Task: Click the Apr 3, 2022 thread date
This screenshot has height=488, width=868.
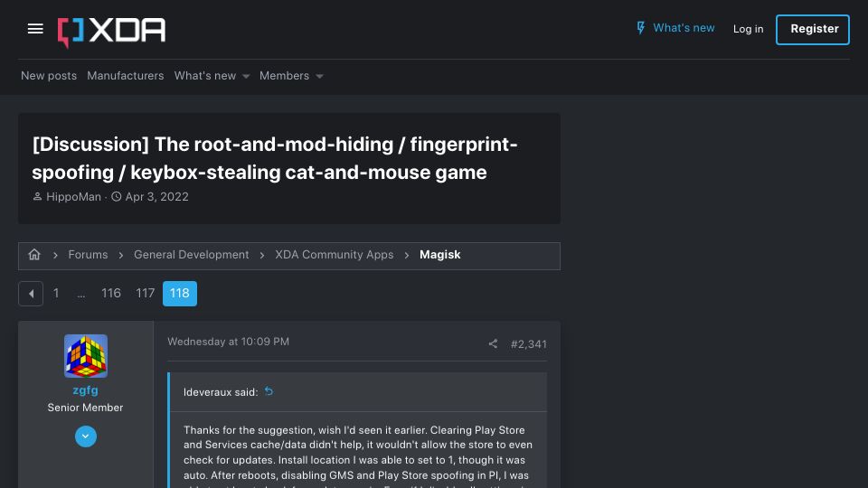Action: click(156, 197)
